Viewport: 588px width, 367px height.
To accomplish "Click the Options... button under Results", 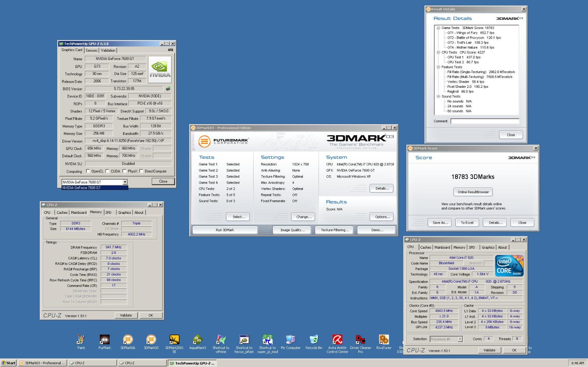I will tap(382, 217).
